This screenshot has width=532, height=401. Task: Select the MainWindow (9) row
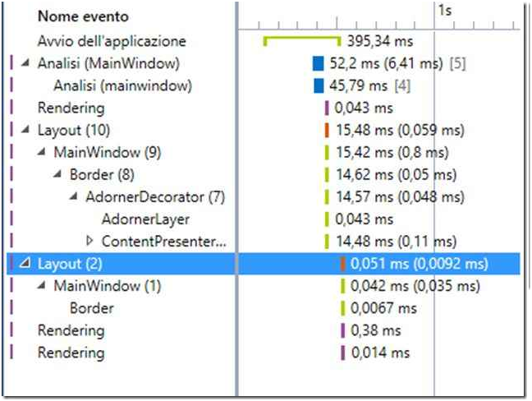coord(264,152)
